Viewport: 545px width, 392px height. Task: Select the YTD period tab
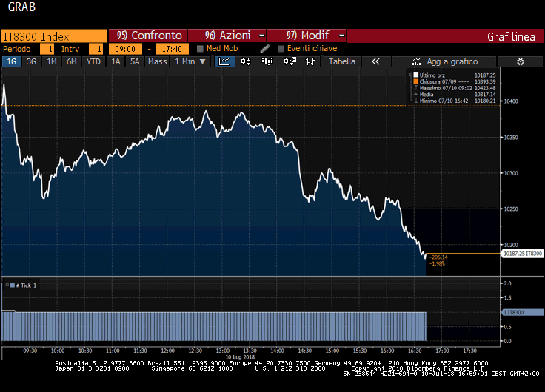(93, 61)
